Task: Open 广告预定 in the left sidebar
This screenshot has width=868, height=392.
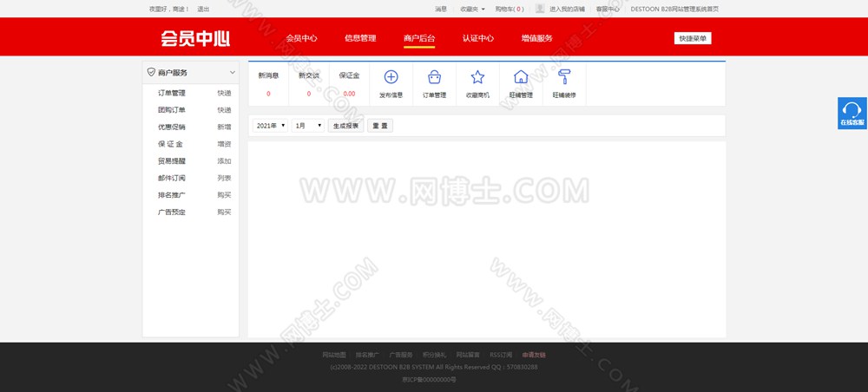Action: point(172,212)
